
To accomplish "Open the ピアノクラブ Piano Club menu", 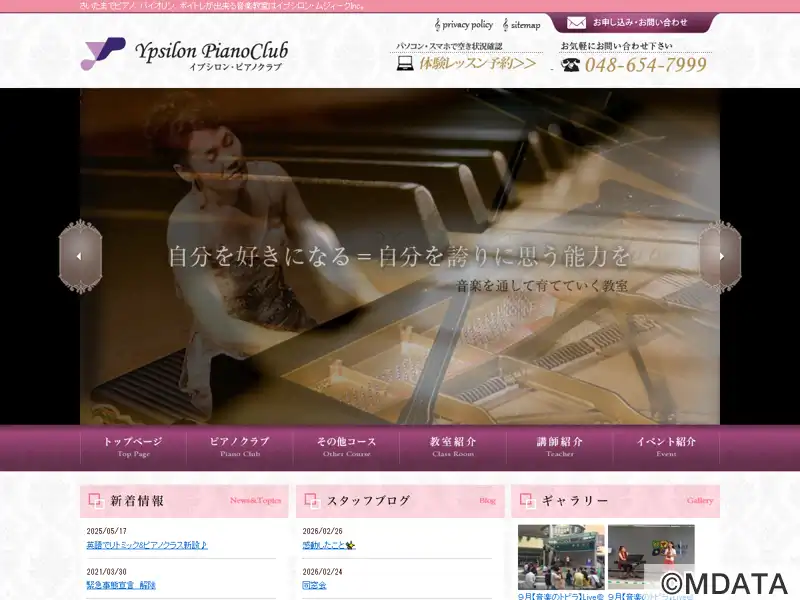I will tap(240, 446).
